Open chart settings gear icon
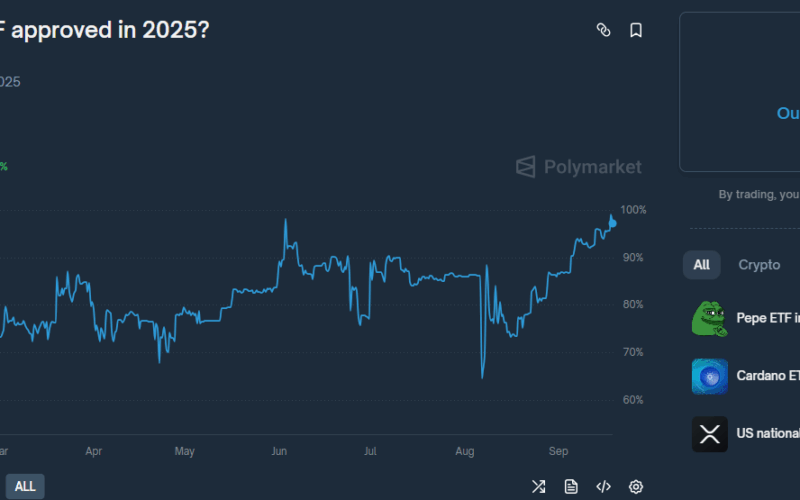 click(636, 487)
